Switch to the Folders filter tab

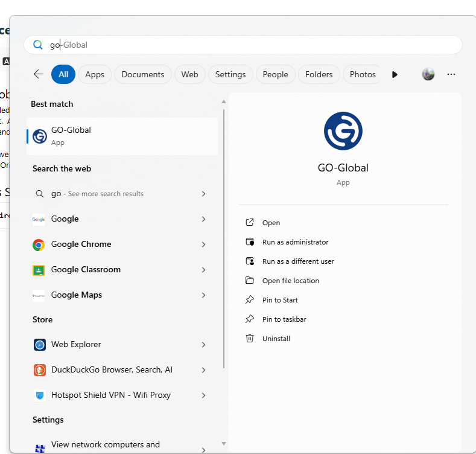tap(319, 74)
